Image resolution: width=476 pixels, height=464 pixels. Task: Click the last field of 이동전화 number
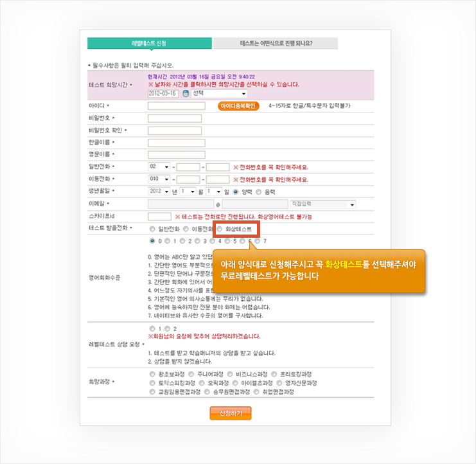(x=218, y=179)
